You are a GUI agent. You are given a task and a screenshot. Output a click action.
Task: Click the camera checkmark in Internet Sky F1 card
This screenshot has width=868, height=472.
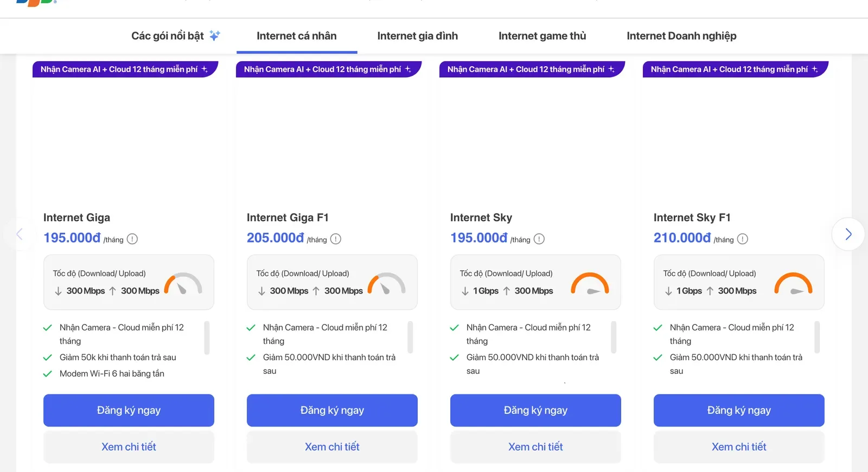point(658,328)
